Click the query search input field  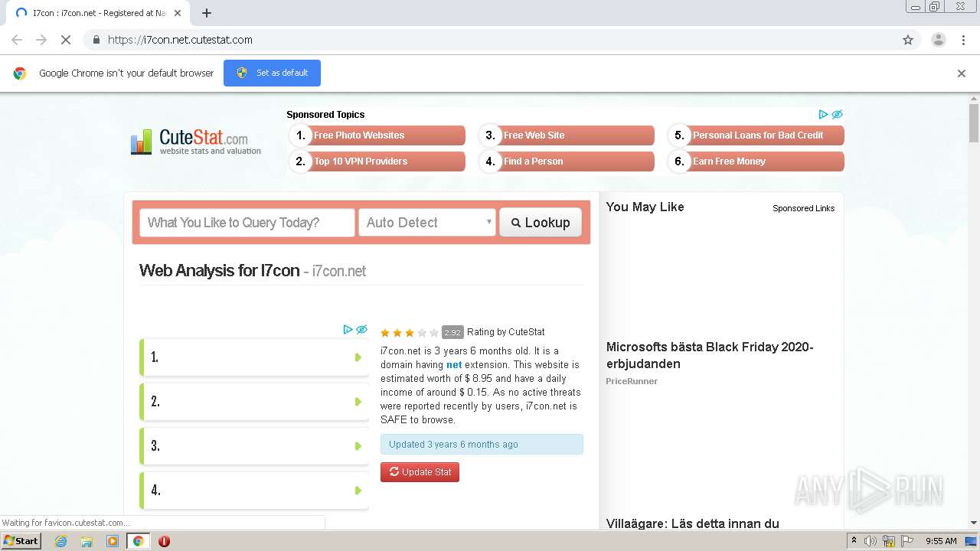click(x=247, y=223)
